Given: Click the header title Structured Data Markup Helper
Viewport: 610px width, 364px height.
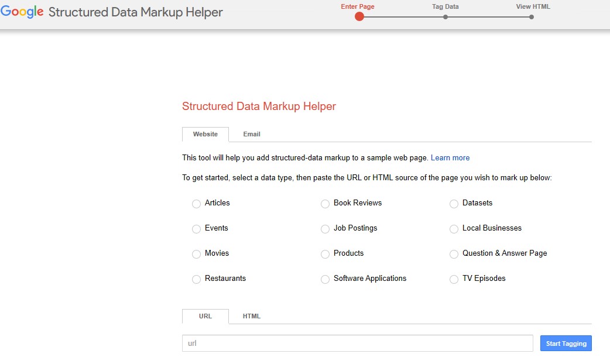Looking at the screenshot, I should point(135,12).
